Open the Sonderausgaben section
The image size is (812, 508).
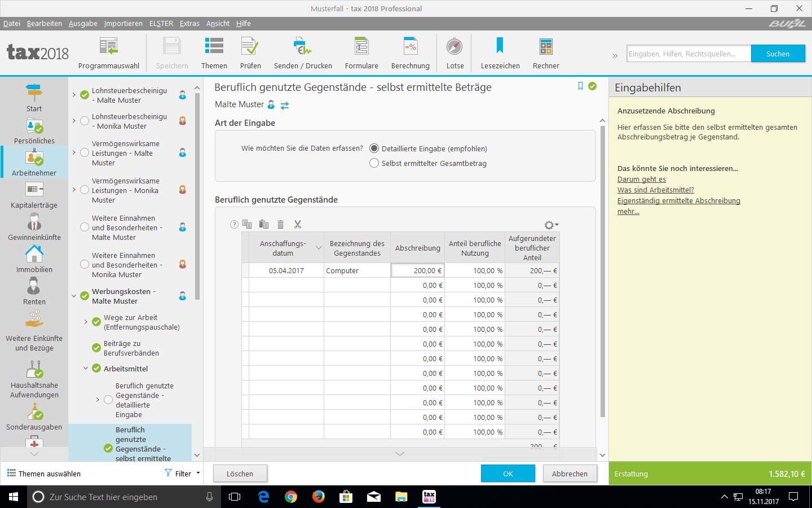pos(34,417)
